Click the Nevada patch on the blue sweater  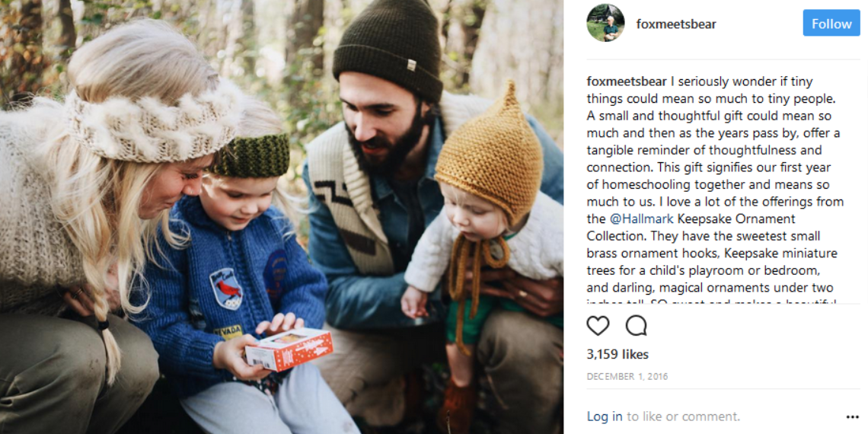pos(228,331)
